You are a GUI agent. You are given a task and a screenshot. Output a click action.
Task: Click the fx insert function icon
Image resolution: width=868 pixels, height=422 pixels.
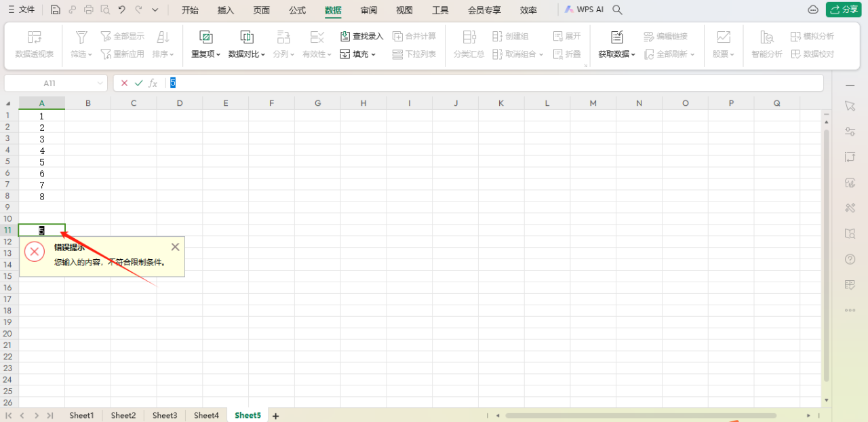coord(153,83)
